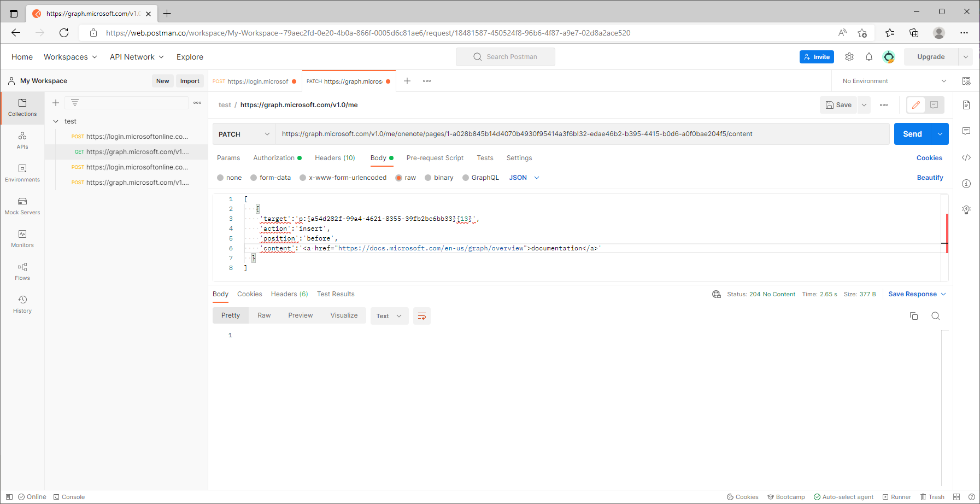
Task: Select the raw body type
Action: coord(406,178)
